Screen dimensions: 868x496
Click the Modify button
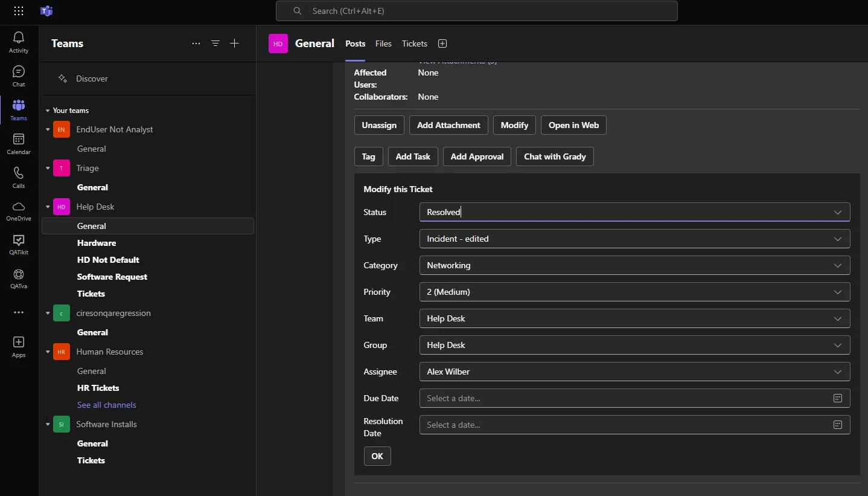coord(514,125)
